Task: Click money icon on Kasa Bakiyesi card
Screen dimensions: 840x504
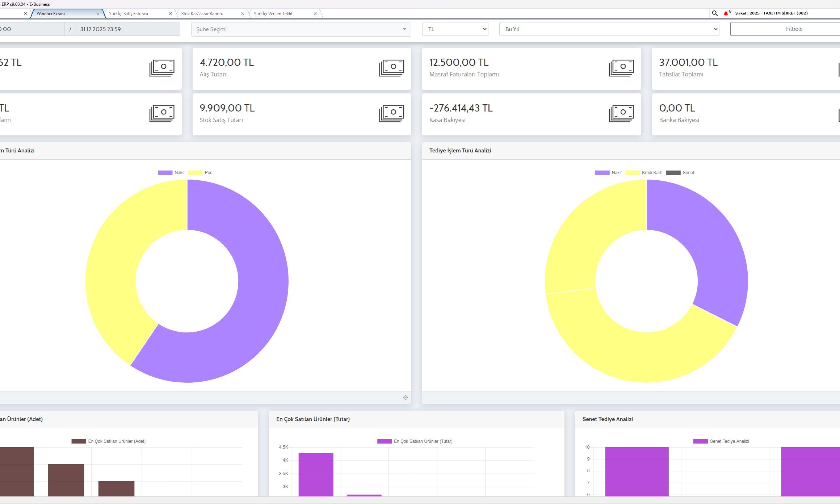Action: tap(621, 113)
